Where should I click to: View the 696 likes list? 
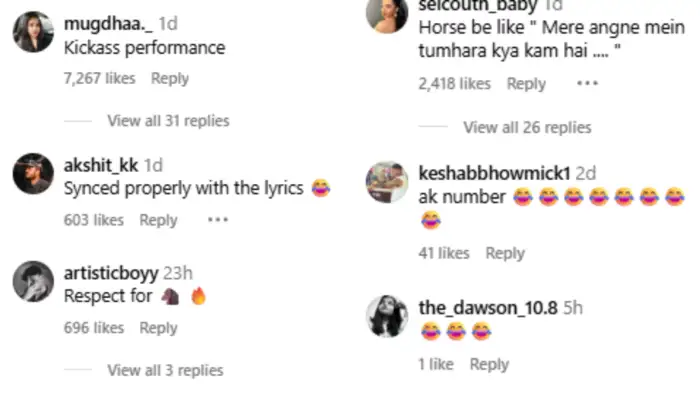pos(94,328)
